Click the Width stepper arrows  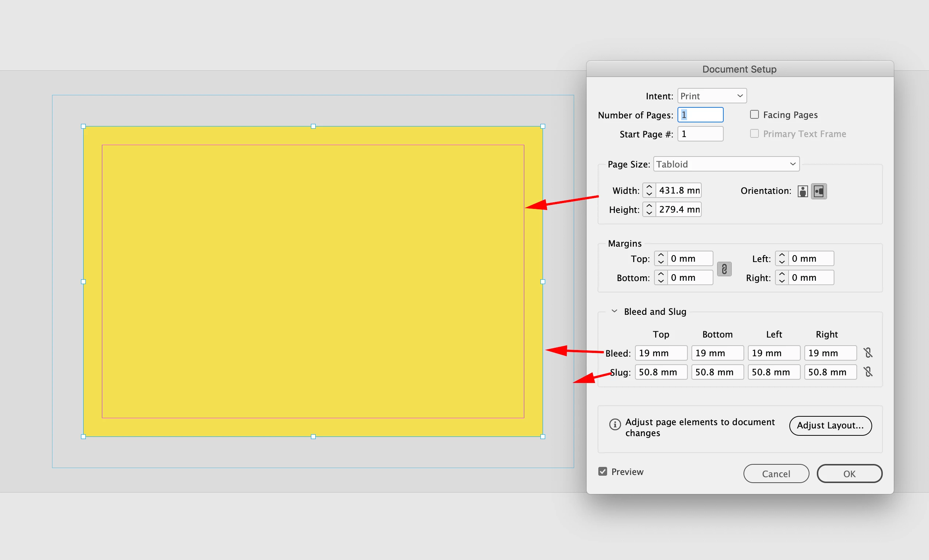click(x=649, y=190)
